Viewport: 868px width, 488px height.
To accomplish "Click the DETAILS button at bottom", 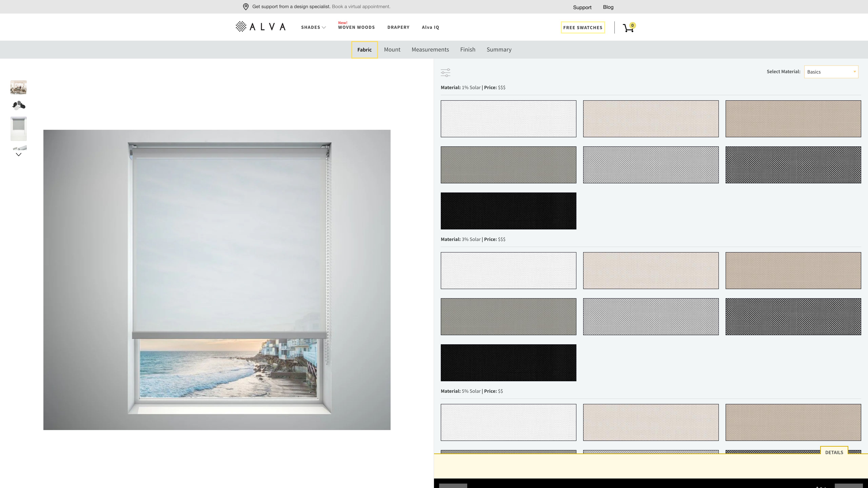I will [x=834, y=452].
